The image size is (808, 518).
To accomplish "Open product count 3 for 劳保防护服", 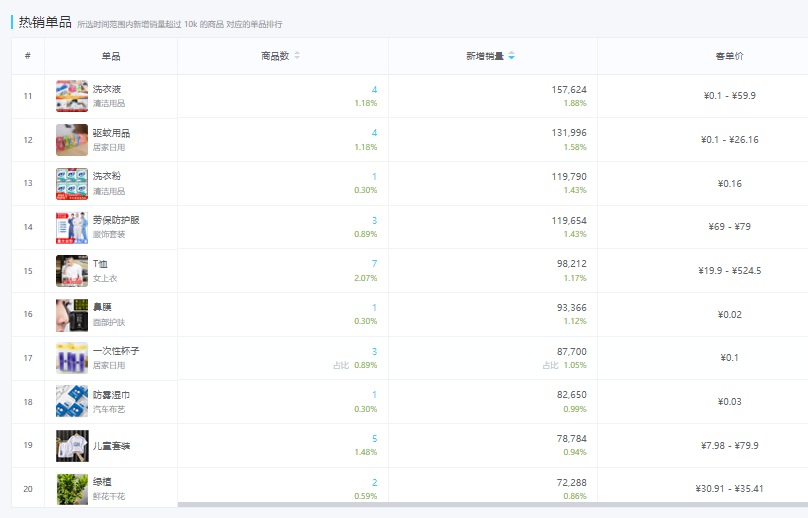I will (375, 220).
